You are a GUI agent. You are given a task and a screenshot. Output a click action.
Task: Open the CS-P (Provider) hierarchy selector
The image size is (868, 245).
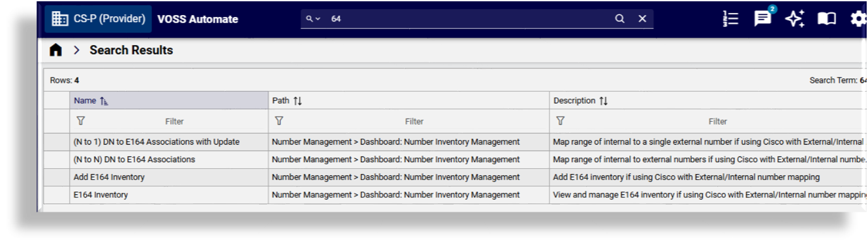pyautogui.click(x=98, y=19)
